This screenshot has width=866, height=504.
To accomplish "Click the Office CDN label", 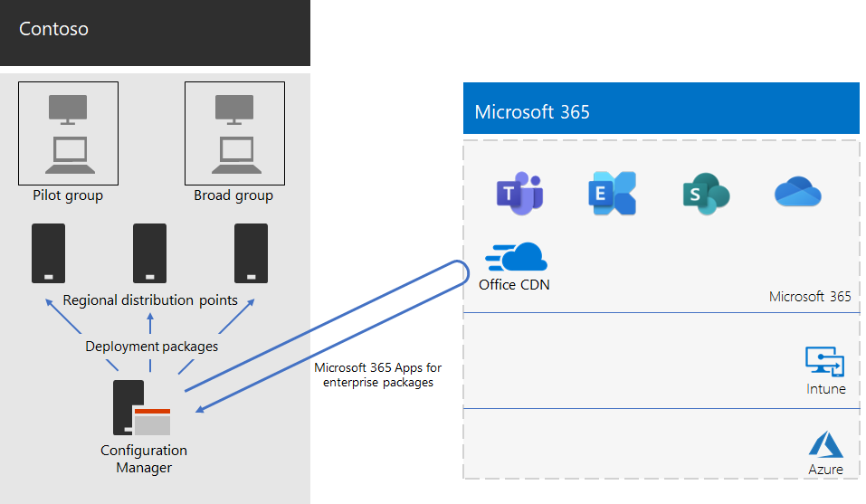I will pyautogui.click(x=514, y=285).
